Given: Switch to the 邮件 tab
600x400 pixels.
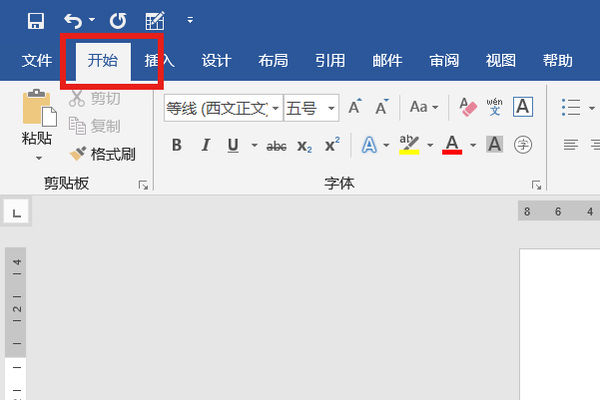Looking at the screenshot, I should (x=387, y=60).
